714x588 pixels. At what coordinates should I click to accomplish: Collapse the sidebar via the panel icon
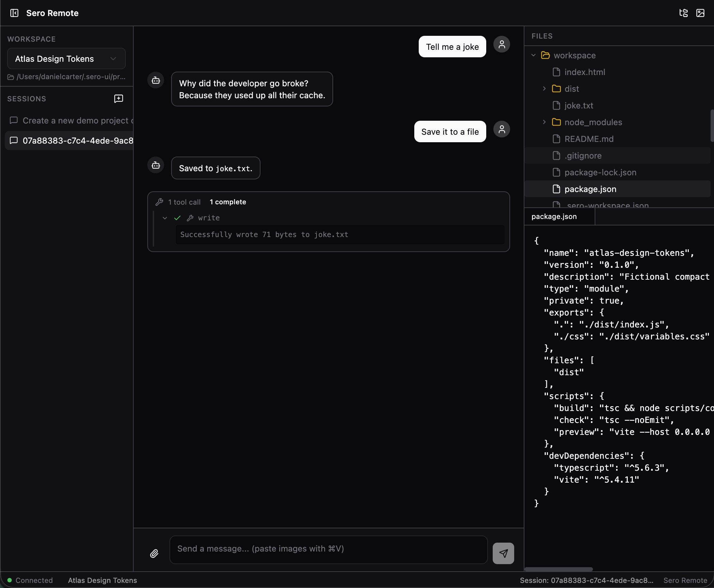(x=14, y=13)
